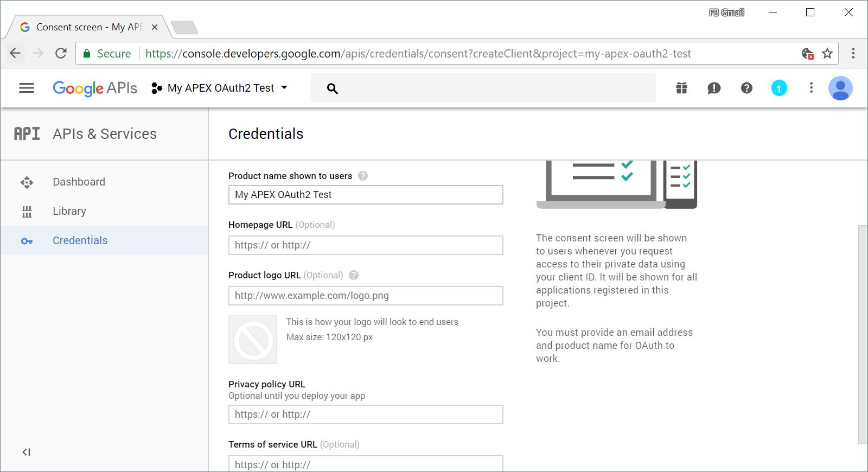The width and height of the screenshot is (868, 472).
Task: Open the help question mark icon
Action: point(746,88)
